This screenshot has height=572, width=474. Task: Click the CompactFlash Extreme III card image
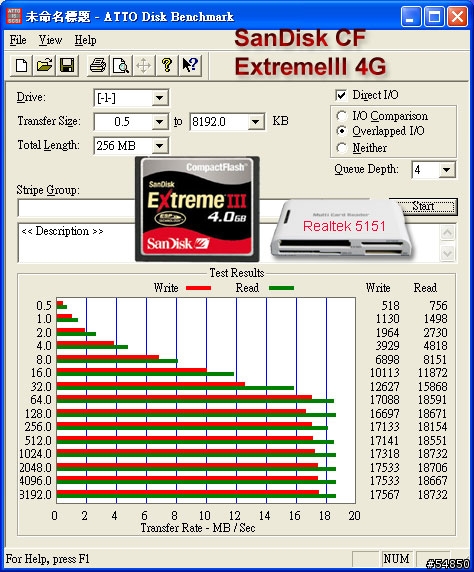pos(197,209)
